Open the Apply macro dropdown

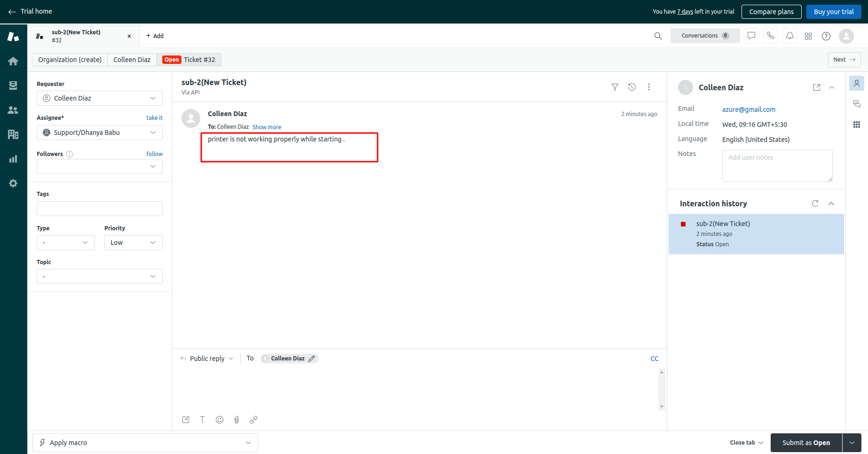pos(145,443)
